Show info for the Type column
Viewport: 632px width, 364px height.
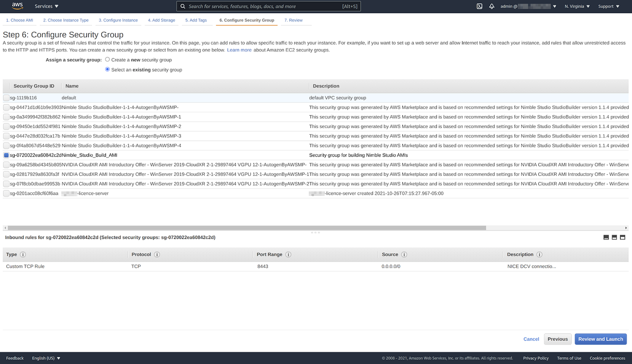click(23, 254)
